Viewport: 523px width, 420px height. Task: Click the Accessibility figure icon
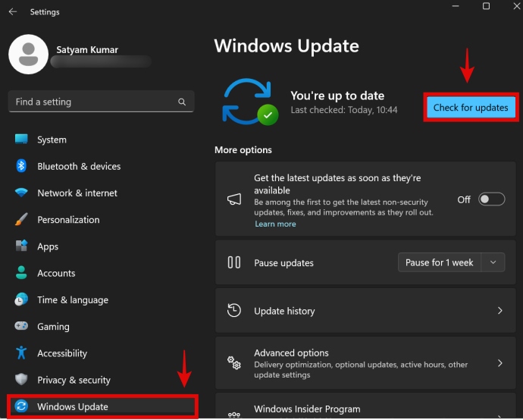click(x=21, y=353)
